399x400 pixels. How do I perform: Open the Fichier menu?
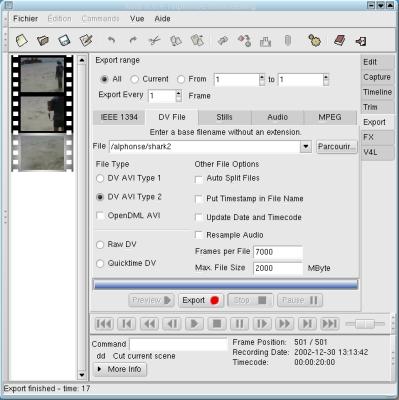(x=25, y=19)
